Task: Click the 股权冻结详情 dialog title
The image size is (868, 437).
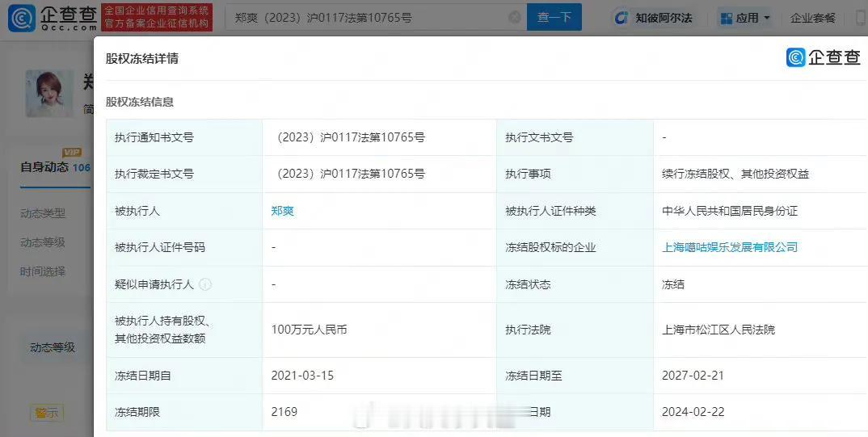Action: [x=142, y=59]
